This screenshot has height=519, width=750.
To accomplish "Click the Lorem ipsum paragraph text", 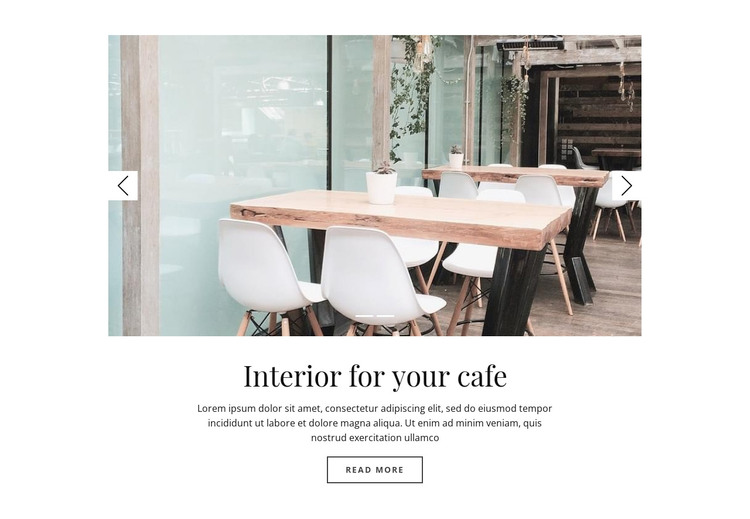I will 375,423.
